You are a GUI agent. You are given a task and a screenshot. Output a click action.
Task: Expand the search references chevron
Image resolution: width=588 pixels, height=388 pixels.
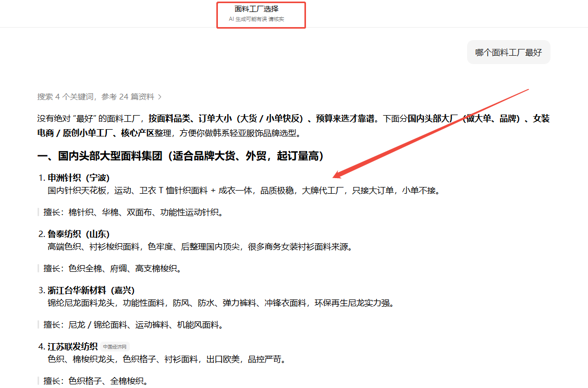click(160, 97)
